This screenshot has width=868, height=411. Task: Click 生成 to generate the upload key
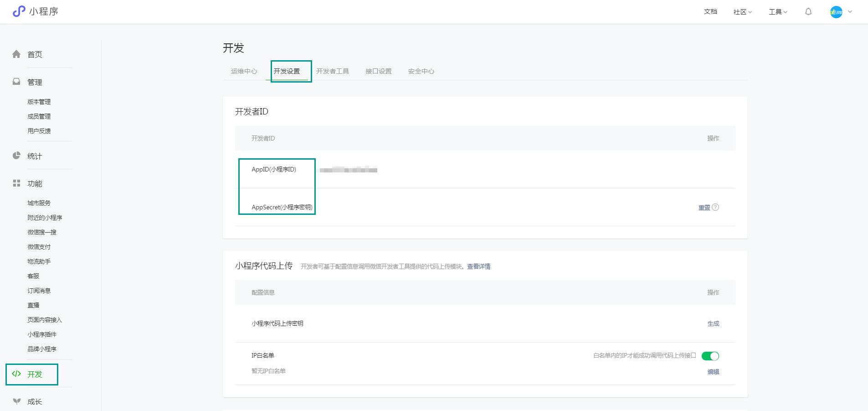tap(713, 323)
